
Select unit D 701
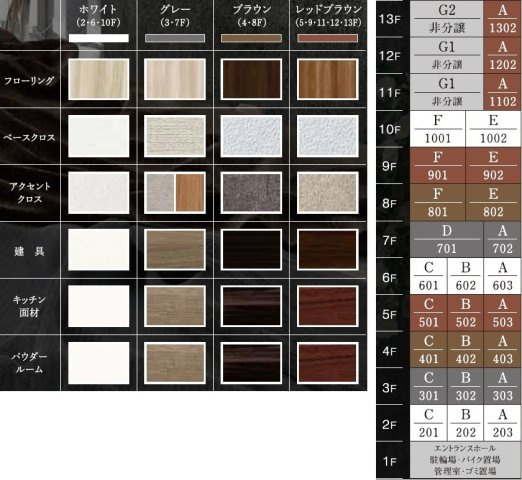click(446, 239)
